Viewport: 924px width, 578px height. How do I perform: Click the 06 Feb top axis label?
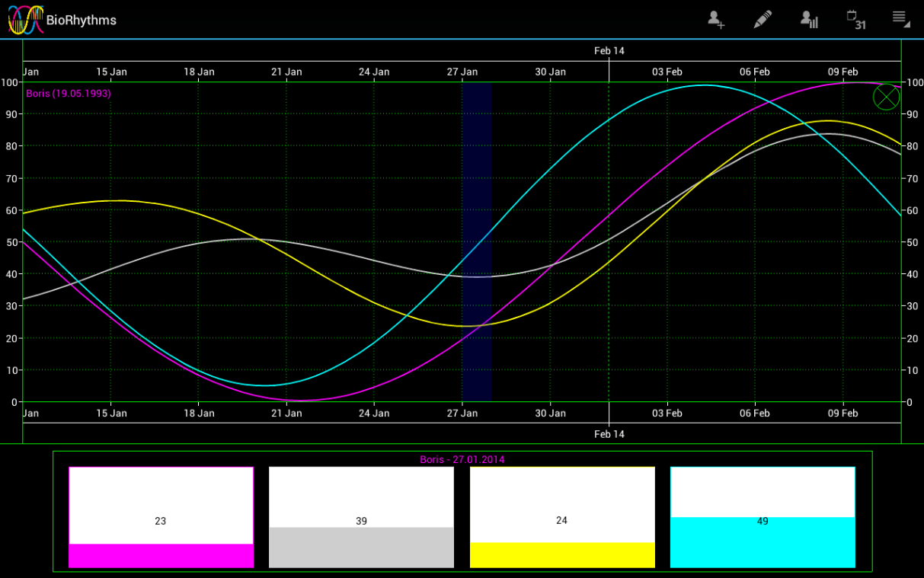click(x=755, y=72)
